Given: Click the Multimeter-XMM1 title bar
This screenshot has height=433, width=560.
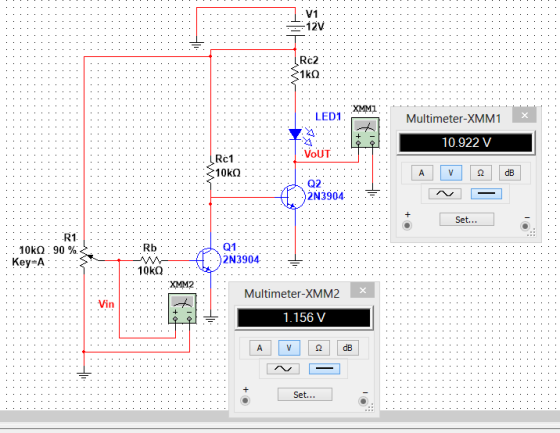Looking at the screenshot, I should [453, 118].
